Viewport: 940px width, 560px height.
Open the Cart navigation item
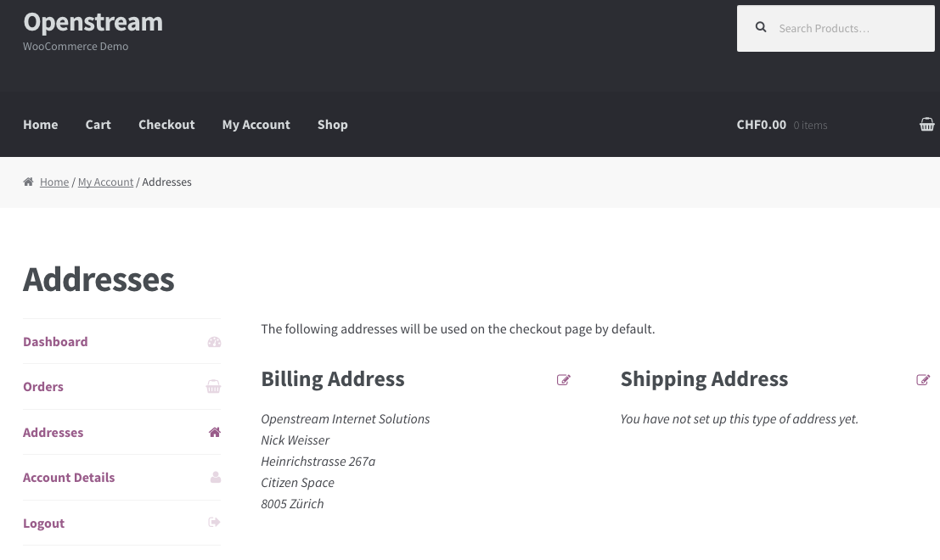click(x=98, y=125)
